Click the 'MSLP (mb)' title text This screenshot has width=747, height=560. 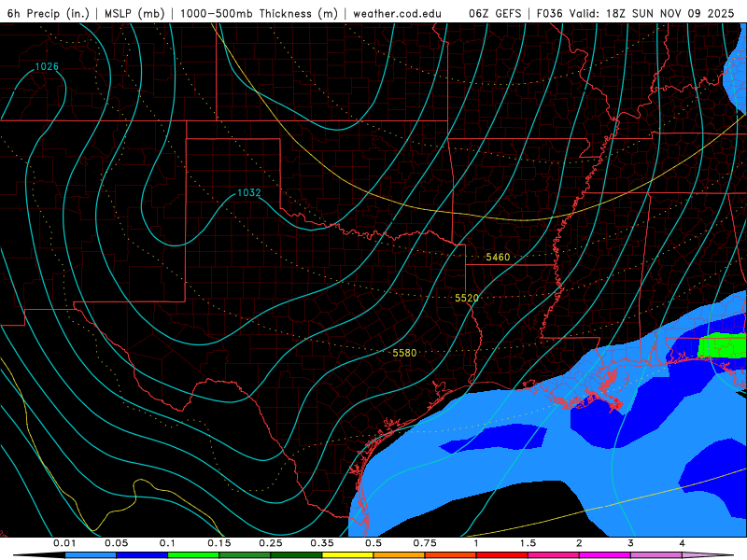134,14
